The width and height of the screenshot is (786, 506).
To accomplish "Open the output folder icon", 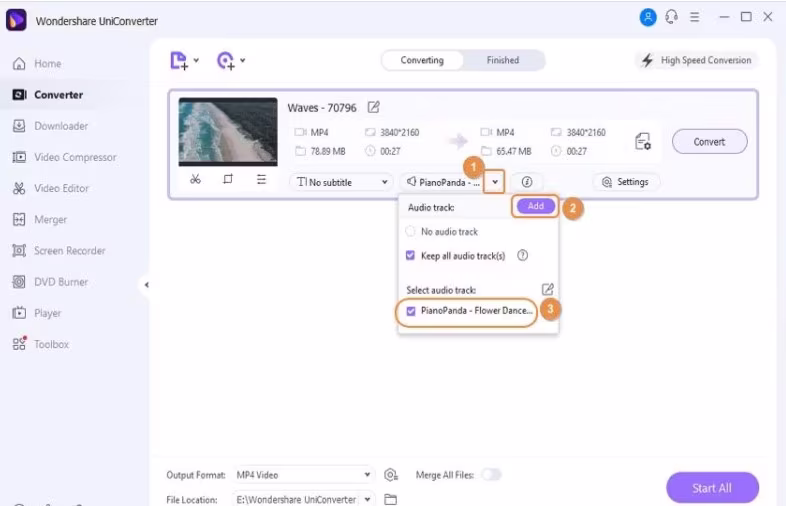I will (390, 499).
